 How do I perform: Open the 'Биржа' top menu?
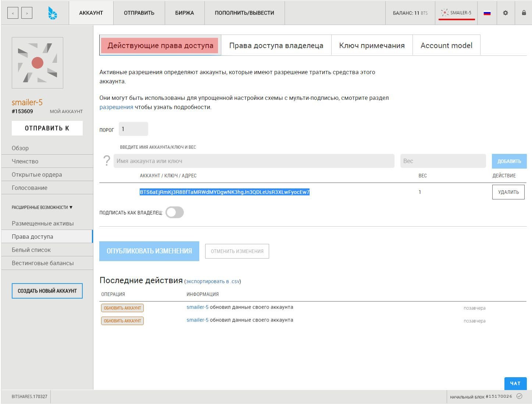click(x=185, y=13)
